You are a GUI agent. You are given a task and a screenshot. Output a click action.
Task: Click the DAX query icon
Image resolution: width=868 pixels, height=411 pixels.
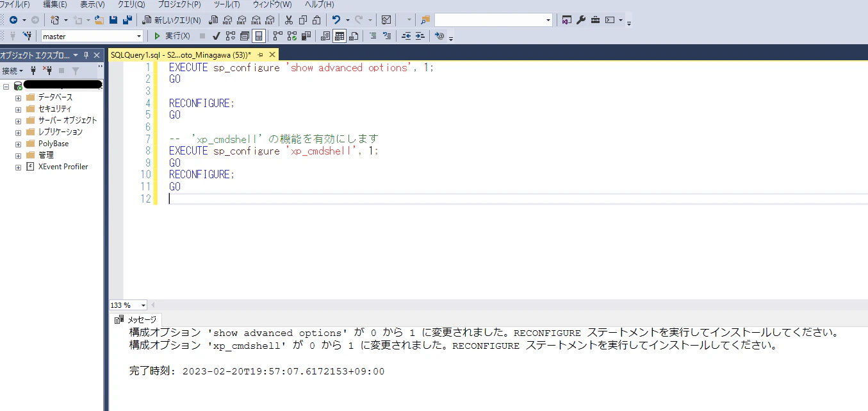tap(270, 20)
